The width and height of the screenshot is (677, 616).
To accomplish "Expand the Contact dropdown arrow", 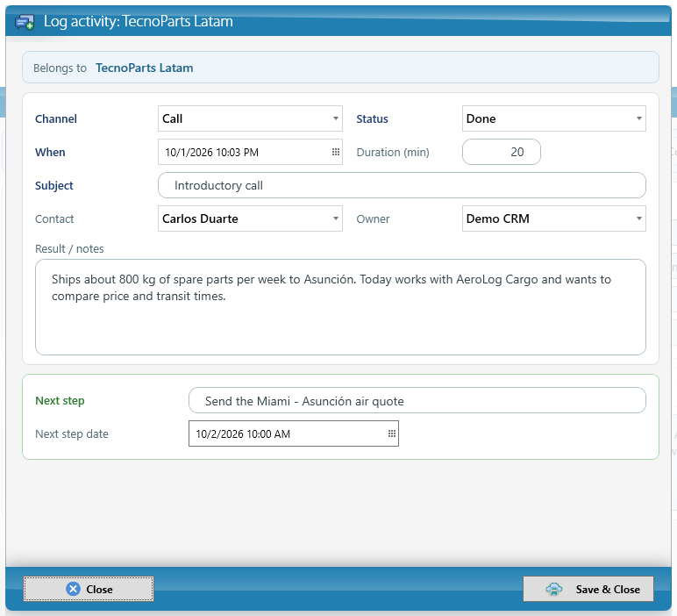I will [336, 218].
